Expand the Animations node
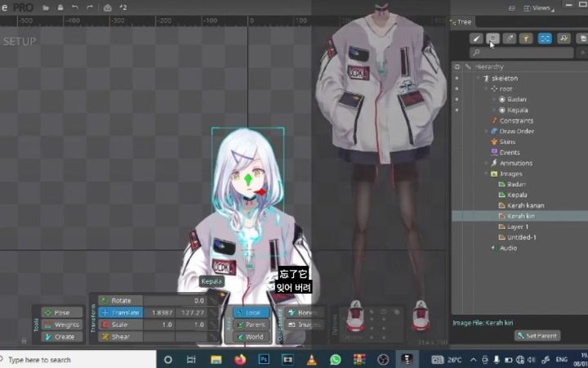This screenshot has height=368, width=588. click(x=486, y=163)
